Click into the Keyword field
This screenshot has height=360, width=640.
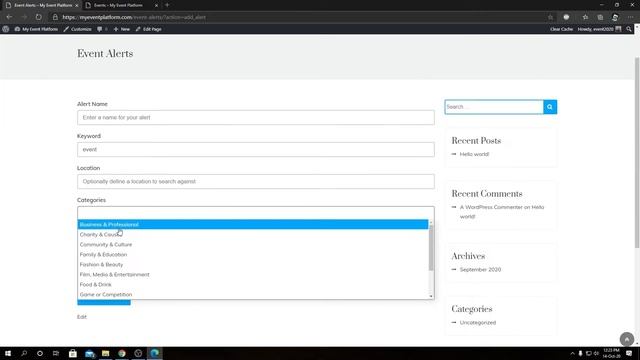pyautogui.click(x=256, y=149)
